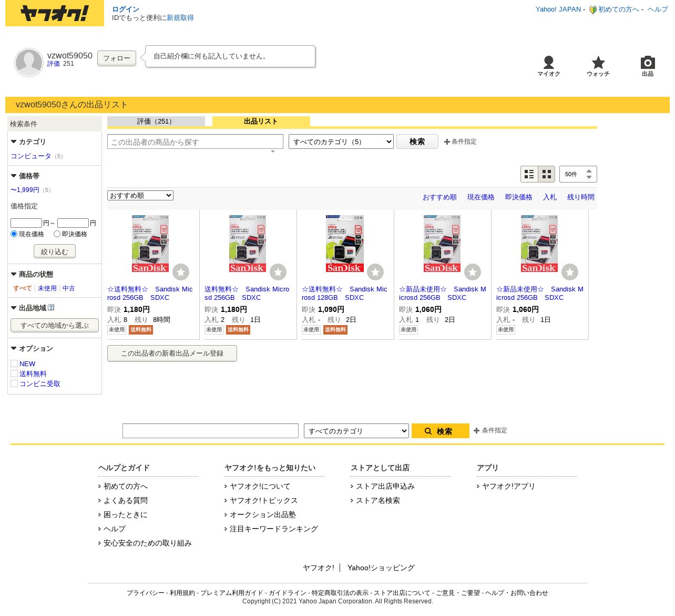675x616 pixels.
Task: Click the 評価 link under the username
Action: pyautogui.click(x=54, y=64)
